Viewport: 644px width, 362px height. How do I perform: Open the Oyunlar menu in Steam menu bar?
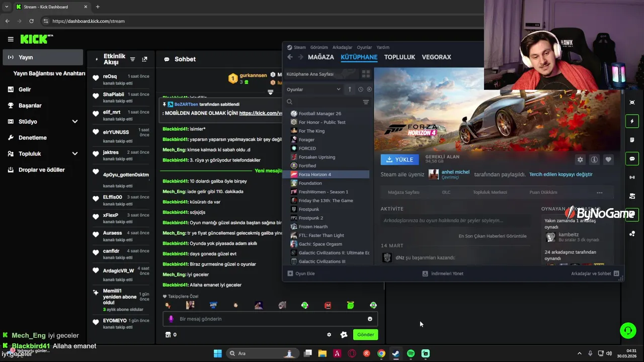[x=364, y=47]
